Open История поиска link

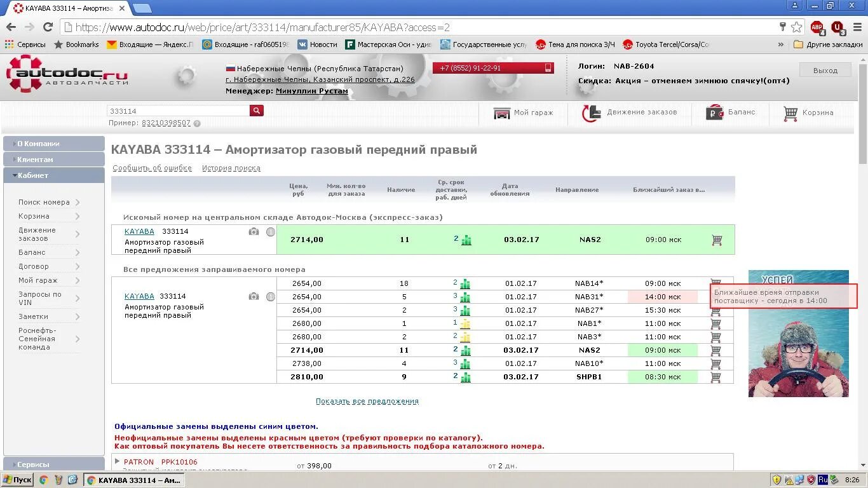tap(231, 168)
